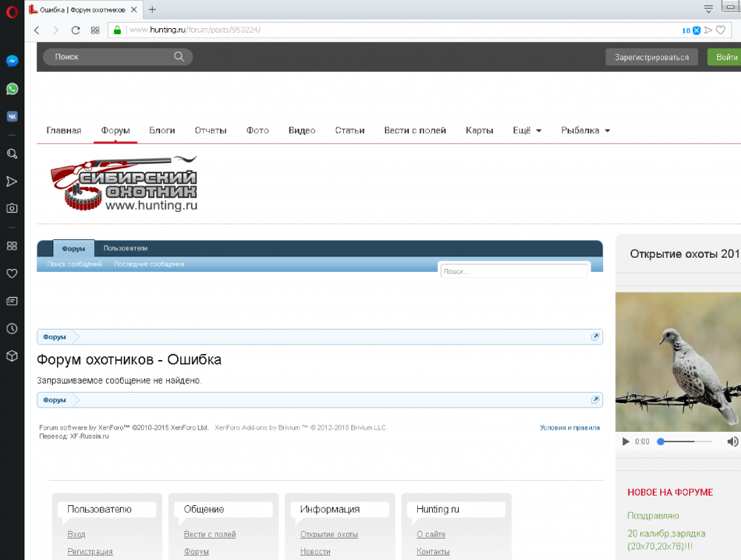The height and width of the screenshot is (560, 741).
Task: Expand the Ещё dropdown menu
Action: [527, 130]
